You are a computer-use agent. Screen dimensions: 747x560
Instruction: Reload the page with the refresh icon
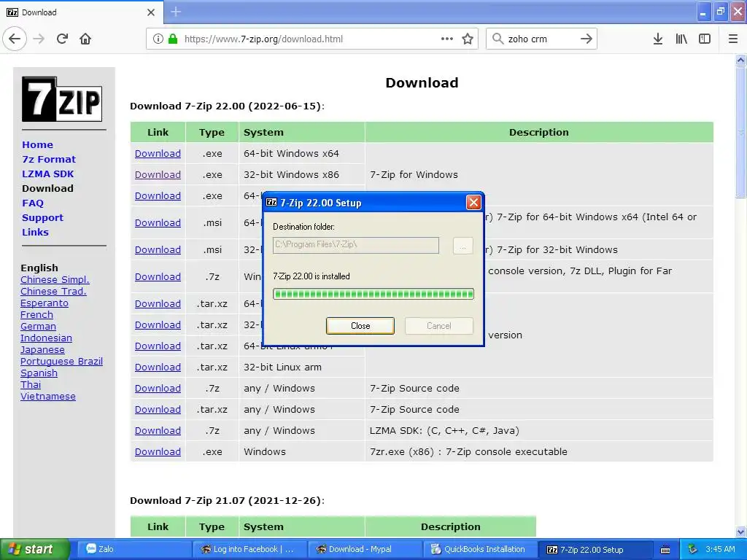(62, 39)
